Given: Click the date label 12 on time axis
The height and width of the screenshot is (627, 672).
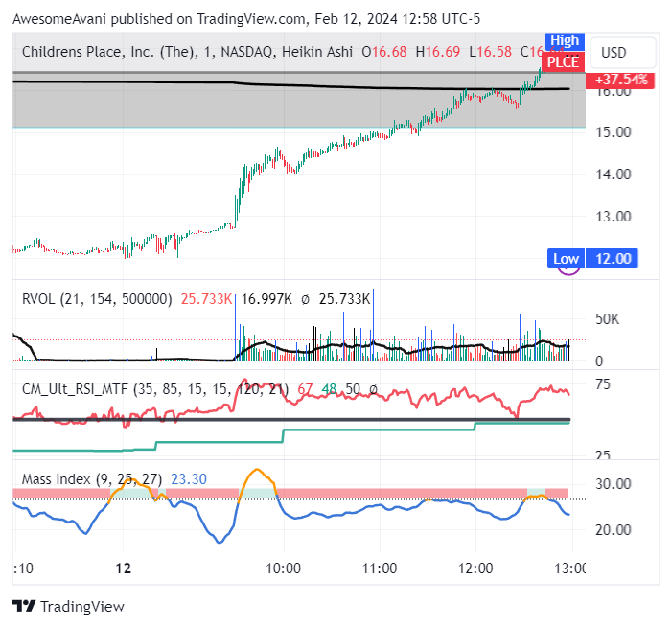Looking at the screenshot, I should [124, 569].
